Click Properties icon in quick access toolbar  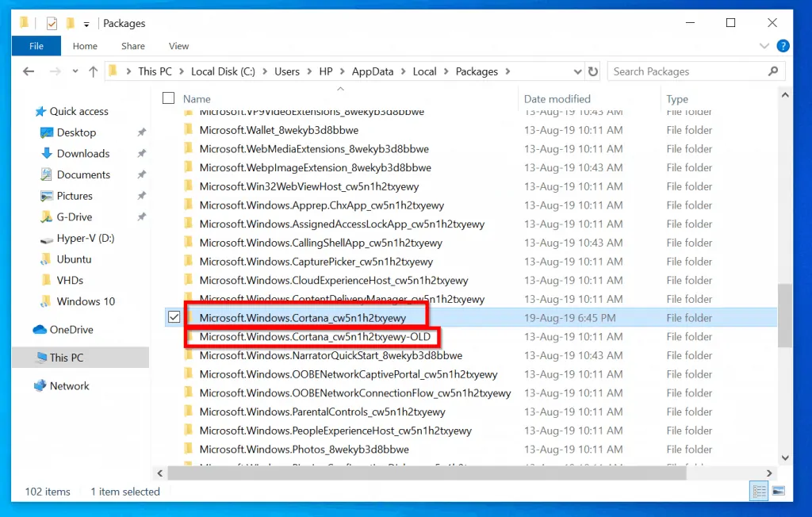(52, 24)
